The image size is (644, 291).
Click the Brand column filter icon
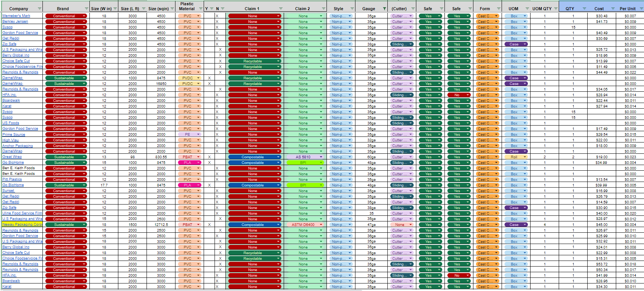(x=86, y=9)
